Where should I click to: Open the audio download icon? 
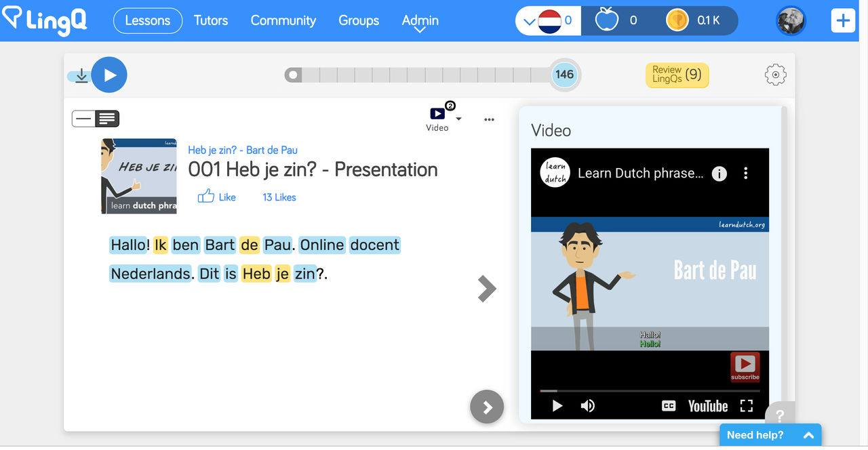click(x=80, y=75)
